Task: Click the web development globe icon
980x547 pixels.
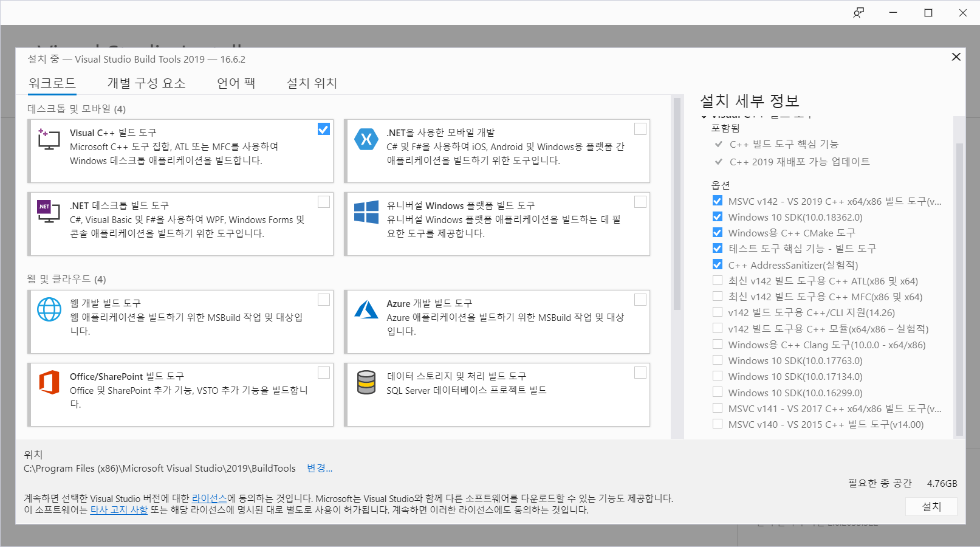Action: 49,309
